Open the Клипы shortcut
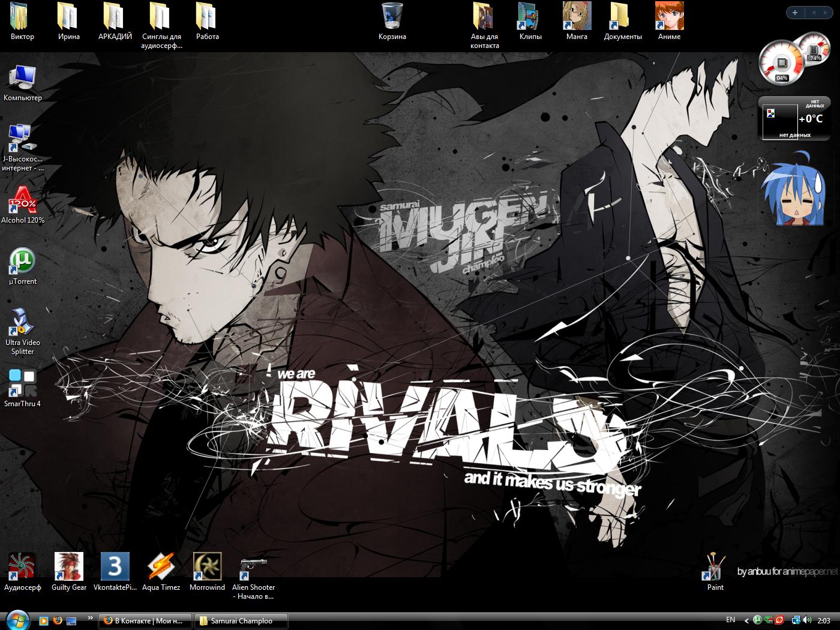 [530, 21]
